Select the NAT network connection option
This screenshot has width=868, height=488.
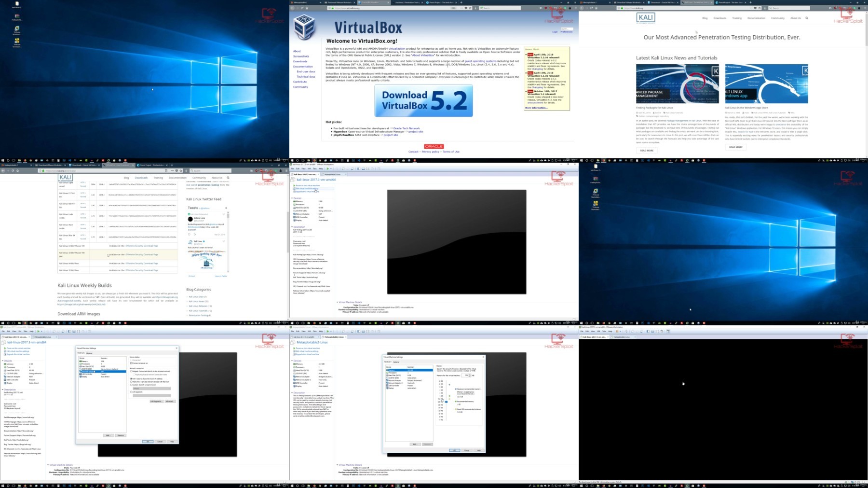click(131, 379)
